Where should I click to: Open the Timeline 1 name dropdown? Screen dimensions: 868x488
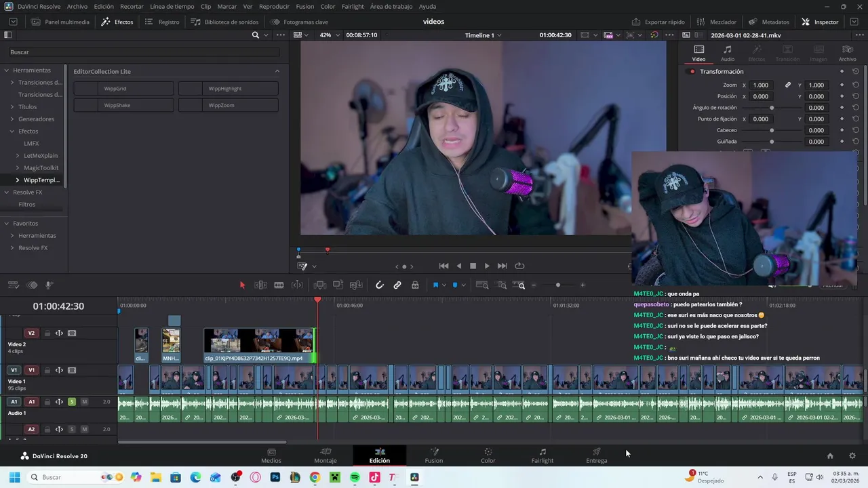click(483, 35)
